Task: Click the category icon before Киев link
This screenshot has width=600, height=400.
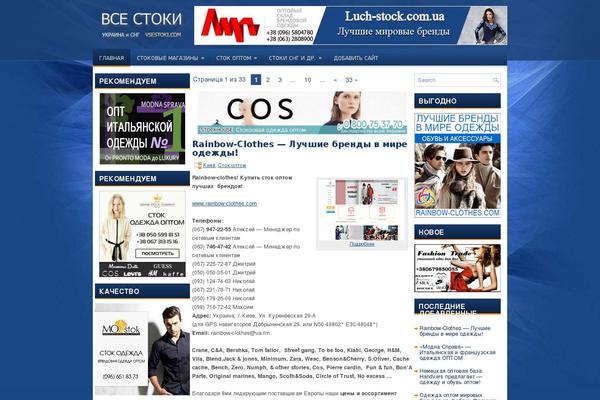Action: (x=198, y=165)
